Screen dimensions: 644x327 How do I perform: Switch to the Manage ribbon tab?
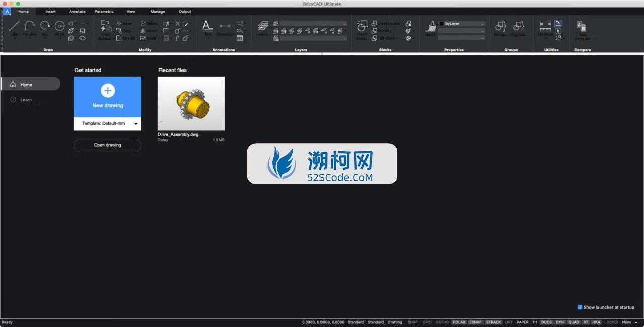158,12
